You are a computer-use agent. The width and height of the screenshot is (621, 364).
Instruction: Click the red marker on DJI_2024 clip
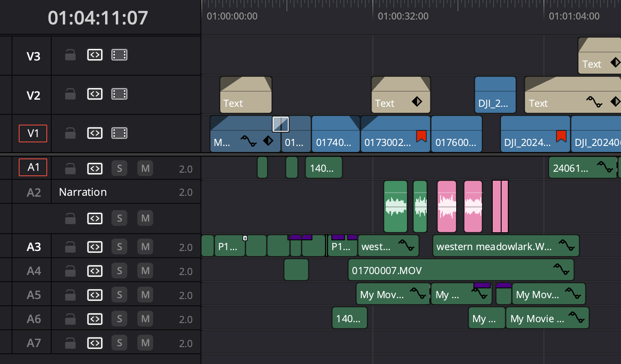[x=561, y=136]
